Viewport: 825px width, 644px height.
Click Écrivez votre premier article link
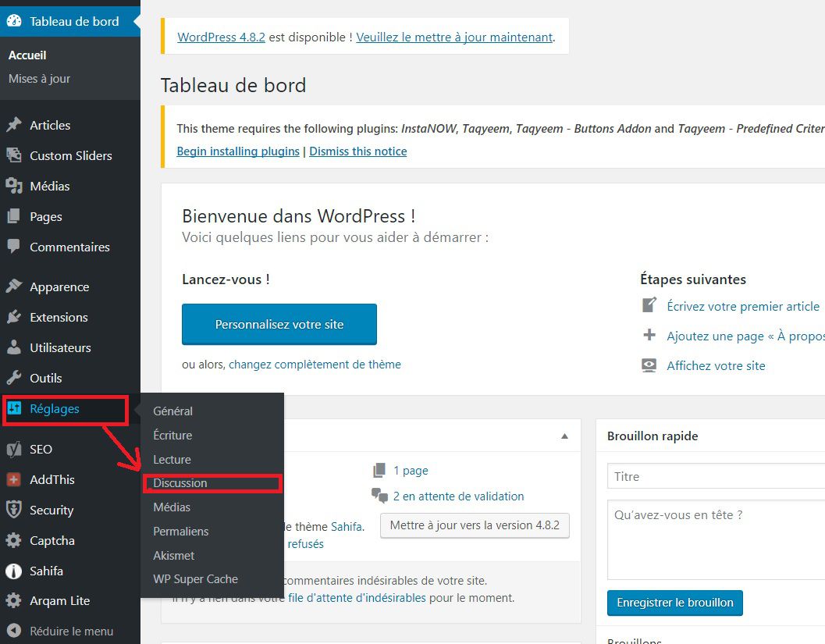tap(743, 306)
